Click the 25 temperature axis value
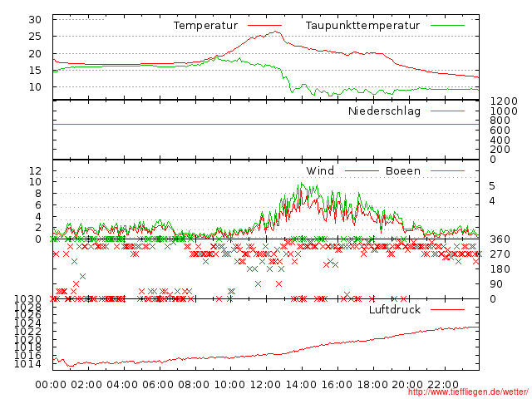The height and width of the screenshot is (399, 532). [35, 37]
